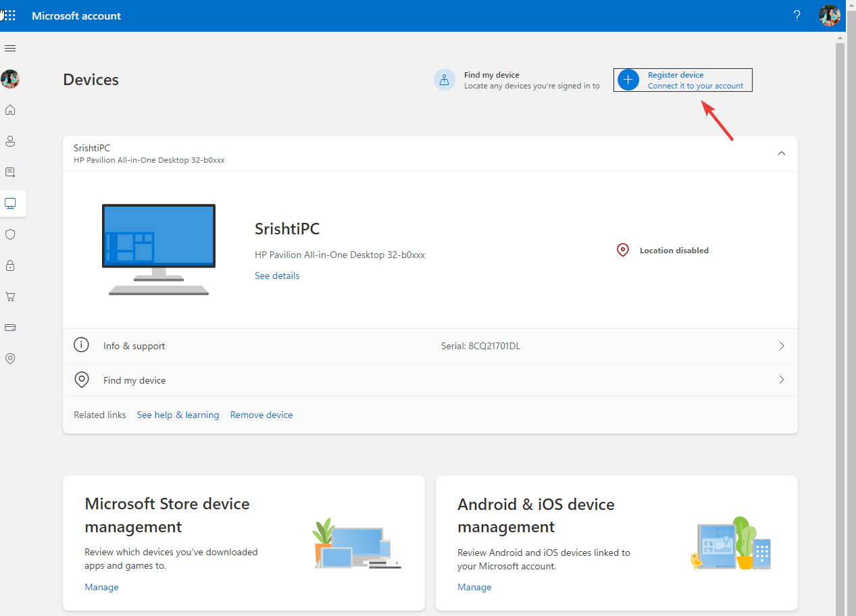856x616 pixels.
Task: Select the Devices monitor icon in sidebar
Action: 10,203
